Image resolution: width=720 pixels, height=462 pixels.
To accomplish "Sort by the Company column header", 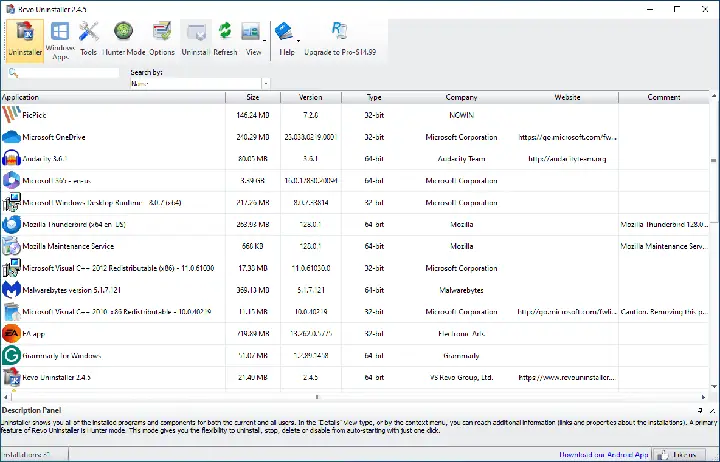I will 461,97.
